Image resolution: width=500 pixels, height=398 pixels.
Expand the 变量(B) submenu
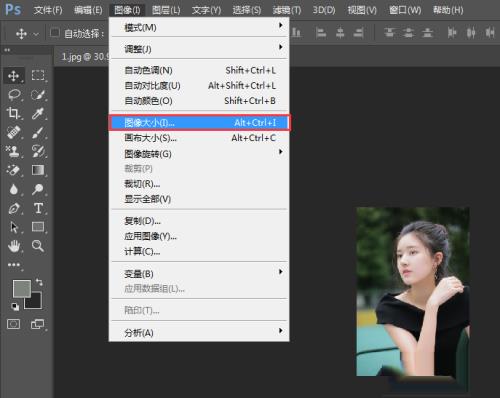[199, 273]
